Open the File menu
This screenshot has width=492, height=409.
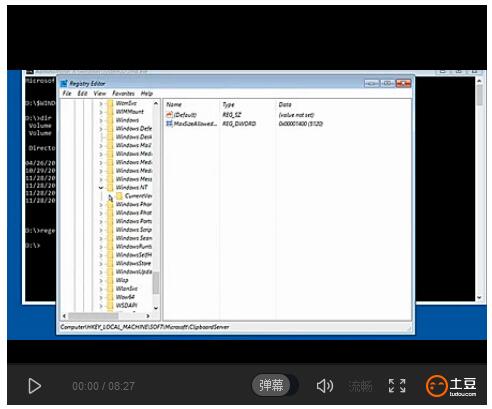pyautogui.click(x=67, y=93)
